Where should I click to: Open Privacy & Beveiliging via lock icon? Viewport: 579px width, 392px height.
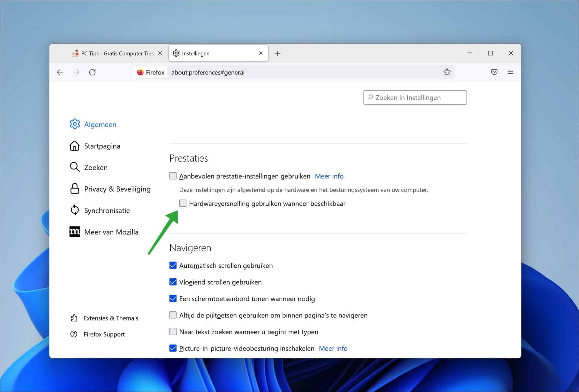pyautogui.click(x=74, y=189)
